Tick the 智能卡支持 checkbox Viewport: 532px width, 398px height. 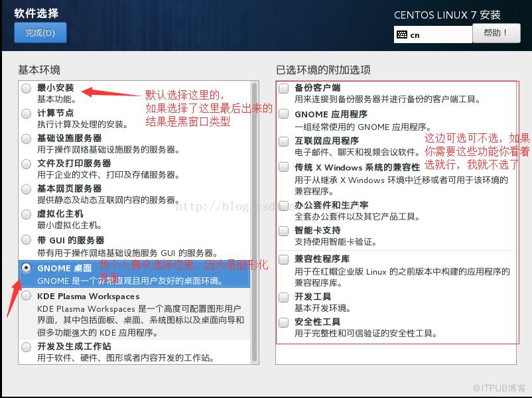284,231
